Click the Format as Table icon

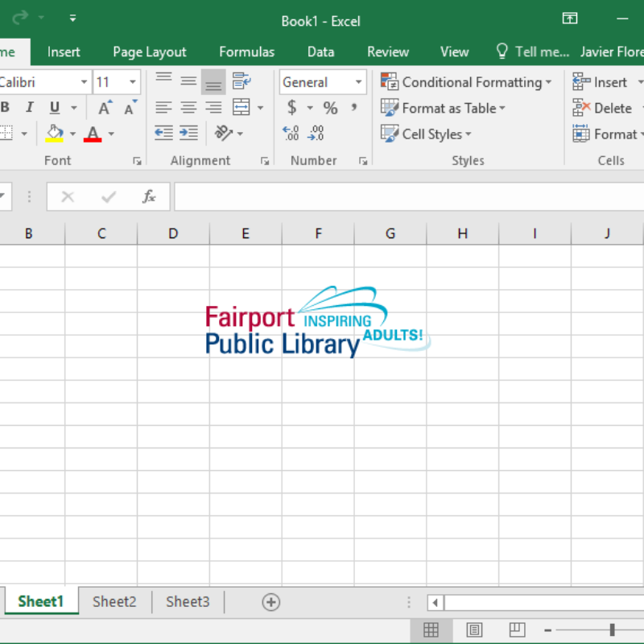444,108
